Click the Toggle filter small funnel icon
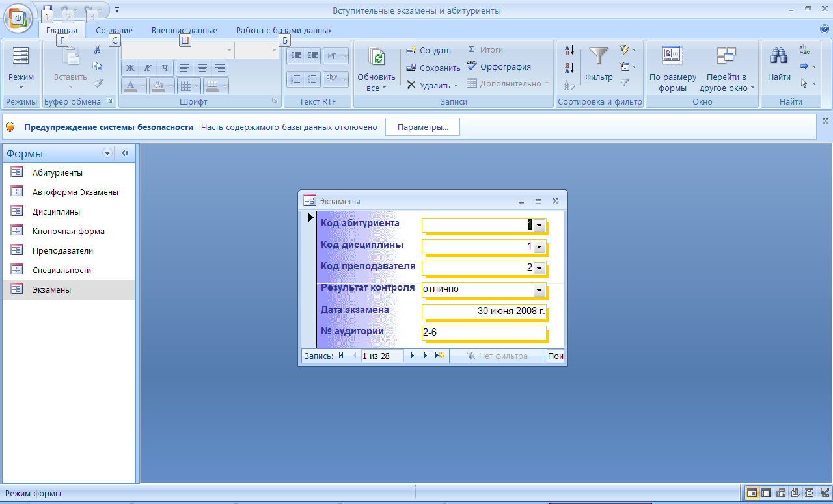The image size is (833, 504). tap(624, 83)
